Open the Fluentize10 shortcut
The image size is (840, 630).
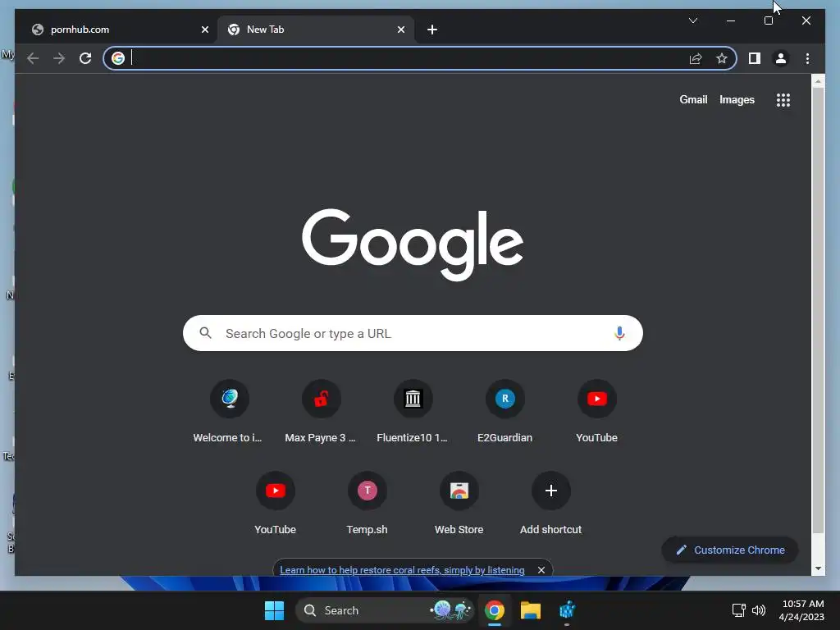click(x=413, y=412)
